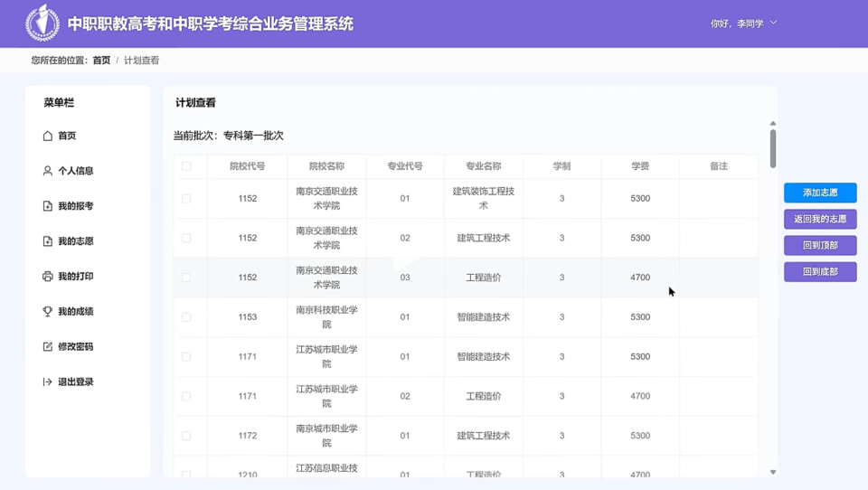
Task: Click the 你好，李同学 greeting text
Action: 737,24
